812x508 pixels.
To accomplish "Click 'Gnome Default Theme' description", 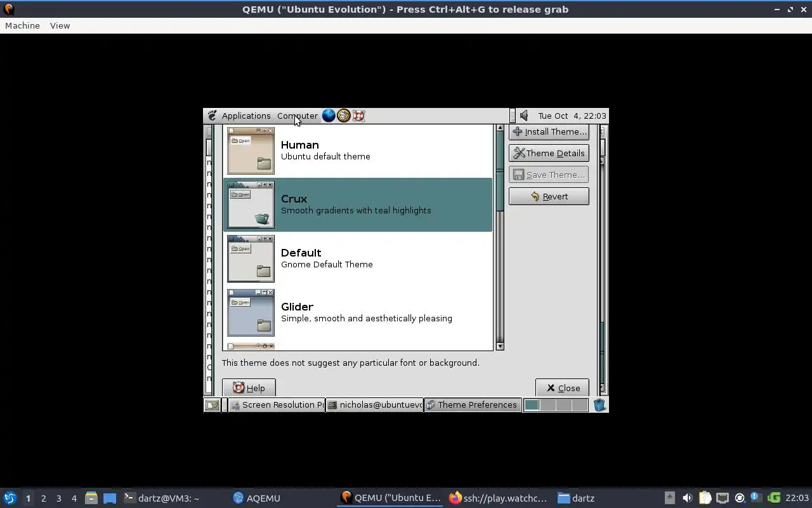I will [327, 264].
